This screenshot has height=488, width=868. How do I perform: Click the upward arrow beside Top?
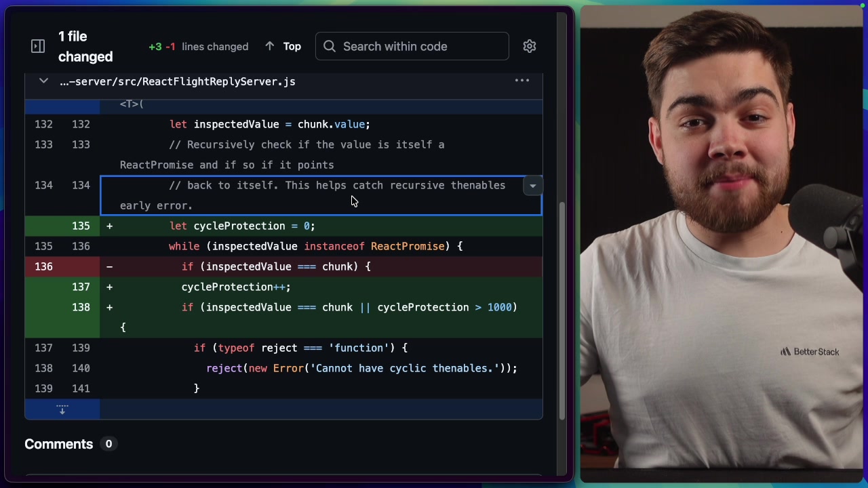click(269, 46)
